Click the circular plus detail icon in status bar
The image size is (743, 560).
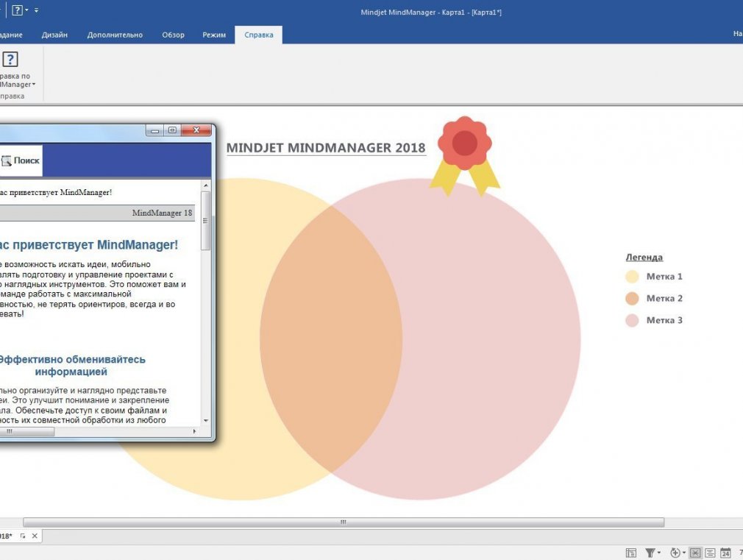click(675, 553)
